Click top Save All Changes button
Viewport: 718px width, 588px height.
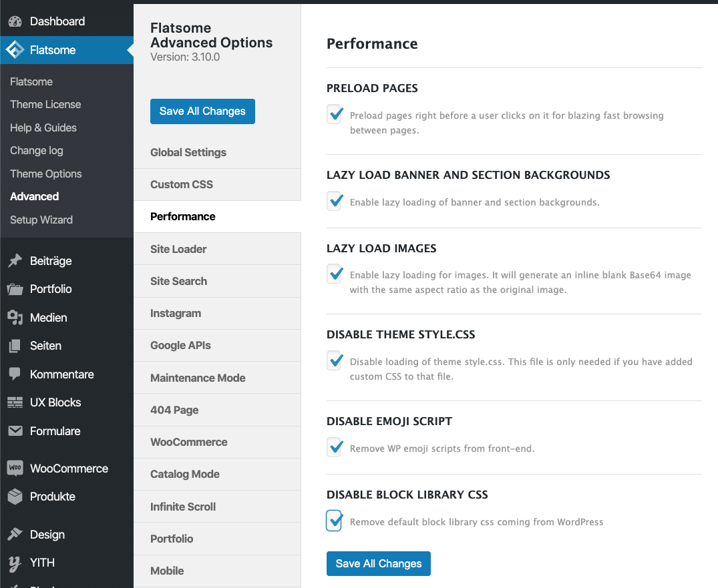click(x=202, y=111)
